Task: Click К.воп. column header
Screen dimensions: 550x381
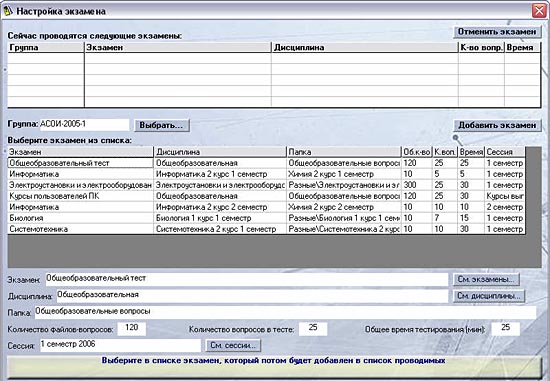Action: pos(445,152)
